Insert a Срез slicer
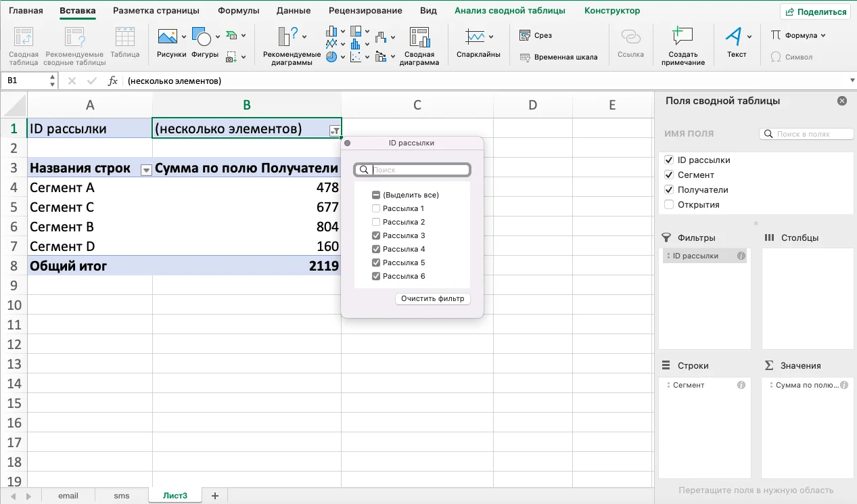857x504 pixels. click(536, 36)
